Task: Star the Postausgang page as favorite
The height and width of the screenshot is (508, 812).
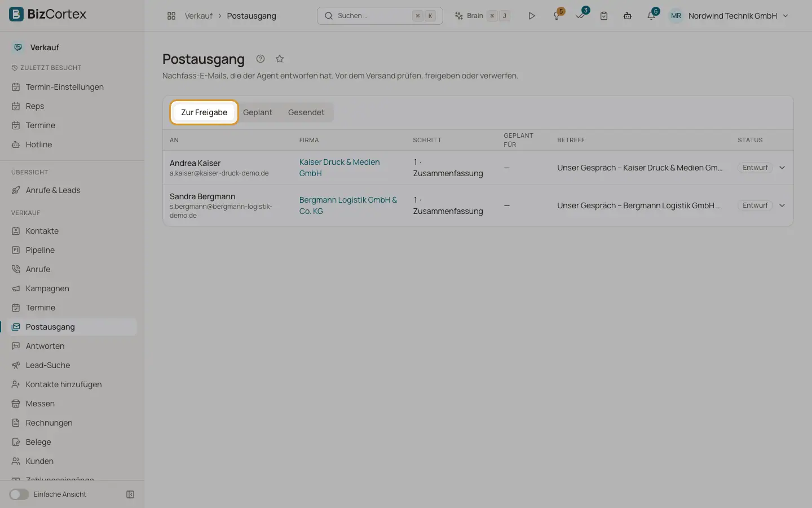Action: 280,59
